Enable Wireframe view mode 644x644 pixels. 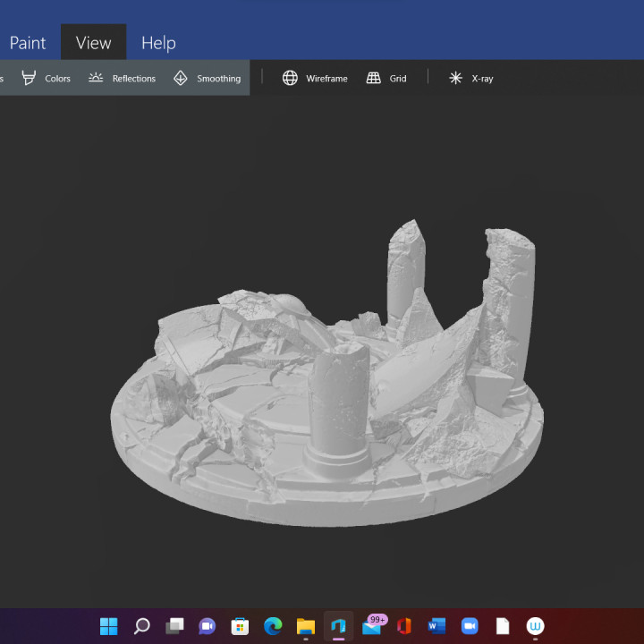tap(315, 78)
